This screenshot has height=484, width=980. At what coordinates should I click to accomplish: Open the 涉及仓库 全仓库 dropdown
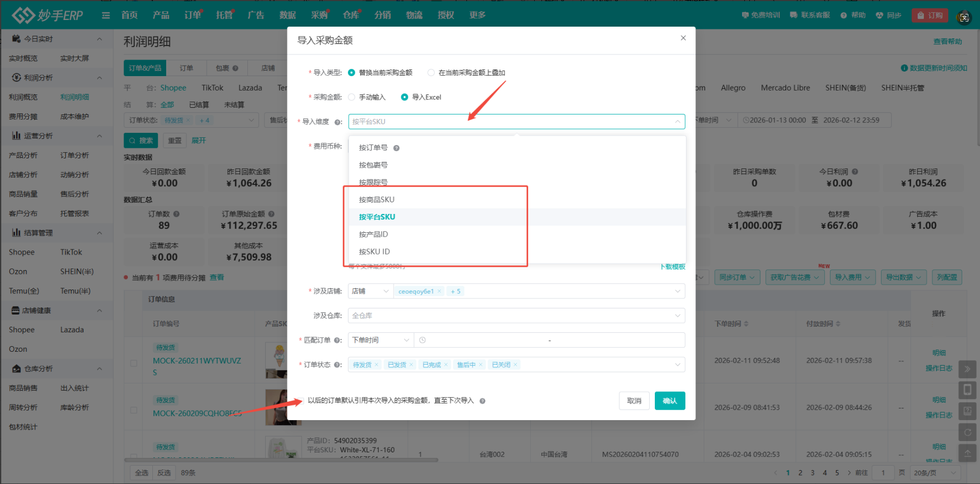(516, 316)
